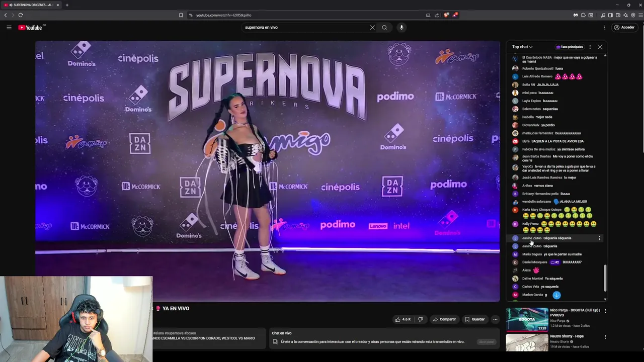Click Arthas 'vamos alana' chat message
644x362 pixels.
[x=543, y=186]
